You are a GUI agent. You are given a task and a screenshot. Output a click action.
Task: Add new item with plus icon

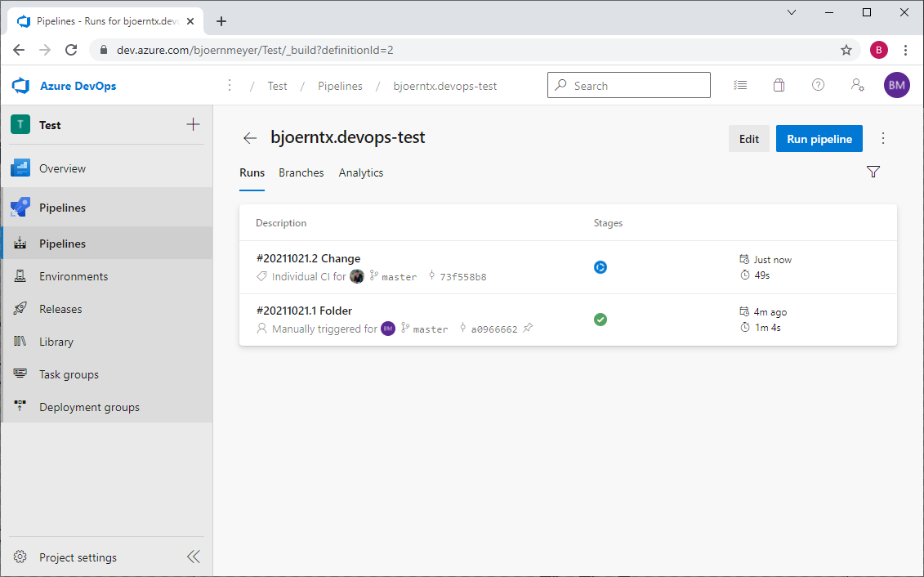pyautogui.click(x=193, y=124)
